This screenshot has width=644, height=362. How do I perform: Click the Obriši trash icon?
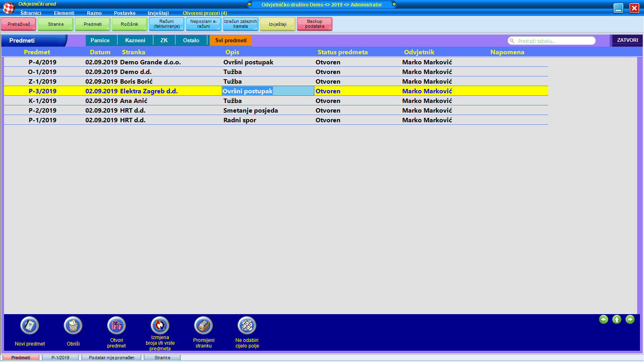click(73, 325)
